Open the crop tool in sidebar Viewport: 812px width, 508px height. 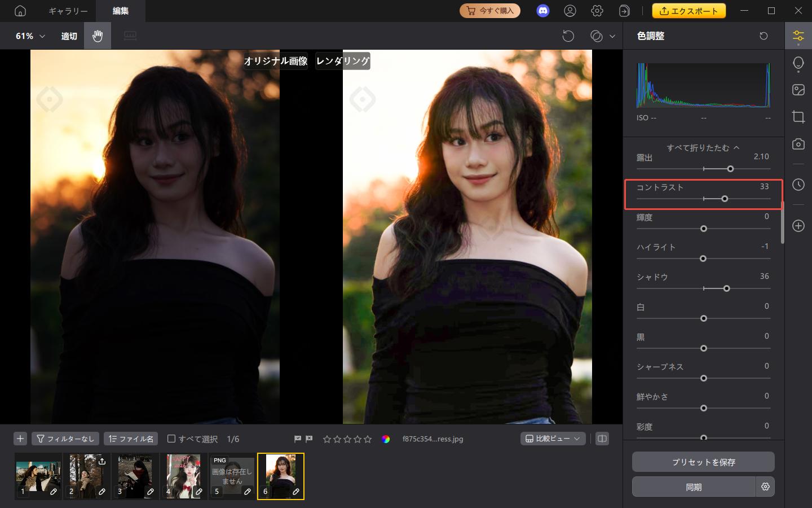(x=798, y=117)
